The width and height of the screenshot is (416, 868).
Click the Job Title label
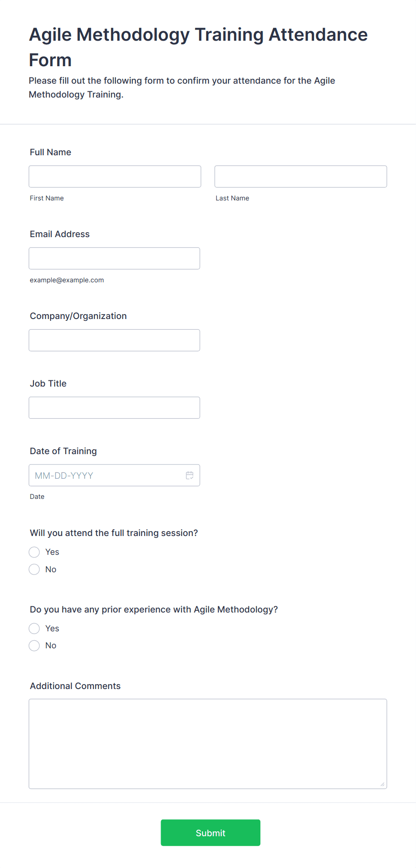(48, 383)
